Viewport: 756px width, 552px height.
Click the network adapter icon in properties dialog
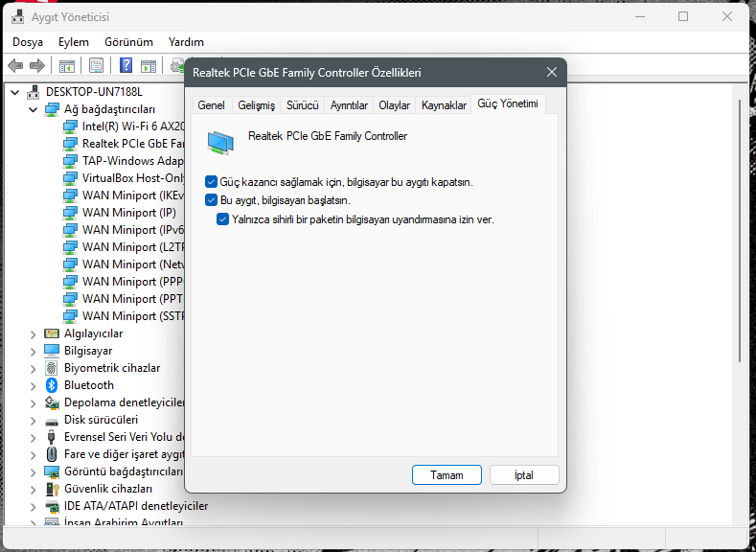coord(220,143)
